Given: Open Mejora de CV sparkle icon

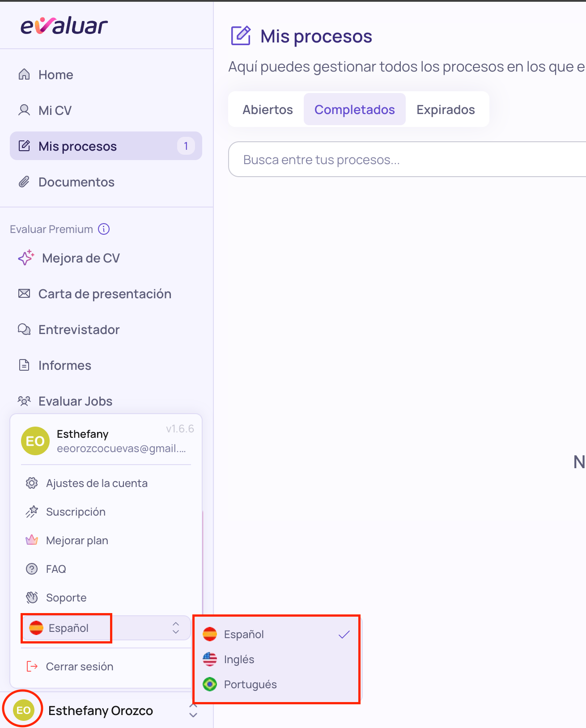Looking at the screenshot, I should tap(26, 258).
